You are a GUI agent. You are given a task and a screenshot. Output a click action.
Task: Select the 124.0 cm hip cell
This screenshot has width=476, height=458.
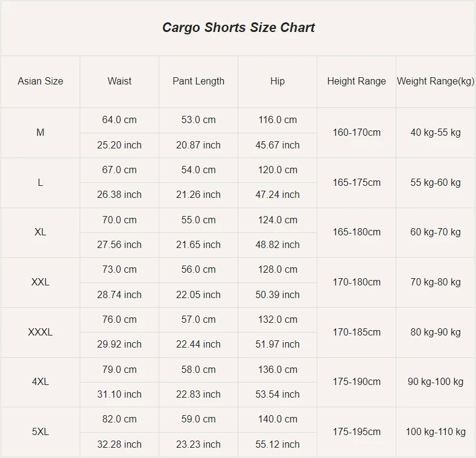[278, 220]
